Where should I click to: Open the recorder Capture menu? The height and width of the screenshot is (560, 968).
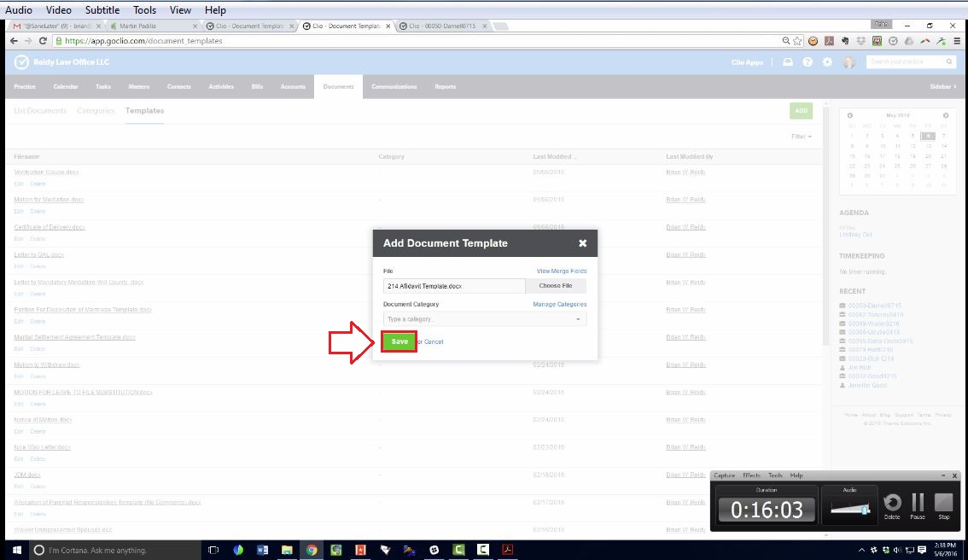click(x=724, y=475)
